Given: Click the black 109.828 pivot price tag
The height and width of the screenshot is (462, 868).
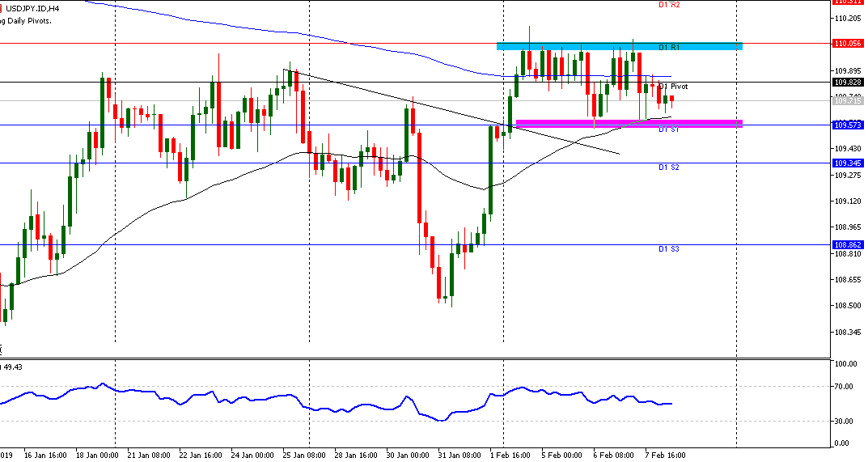Looking at the screenshot, I should point(846,82).
